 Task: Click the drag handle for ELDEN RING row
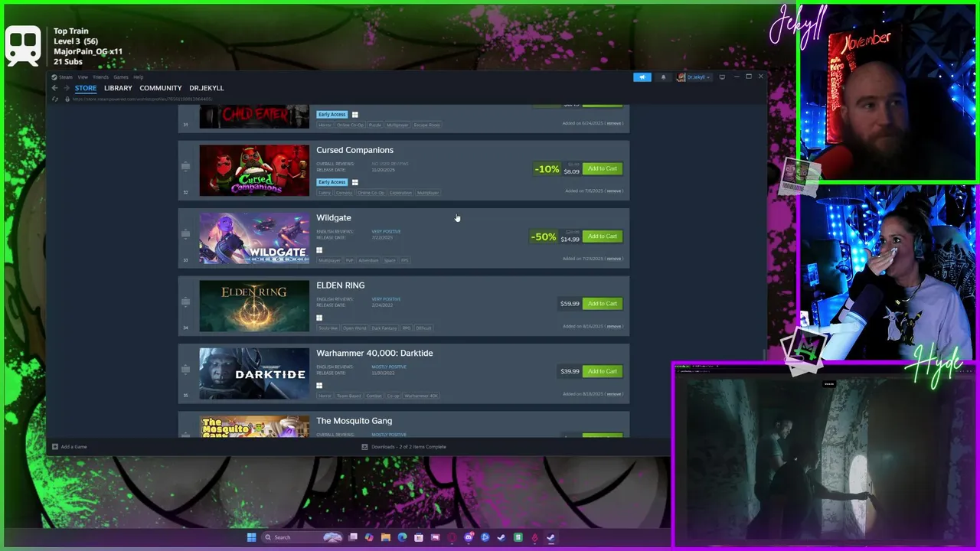click(x=185, y=301)
